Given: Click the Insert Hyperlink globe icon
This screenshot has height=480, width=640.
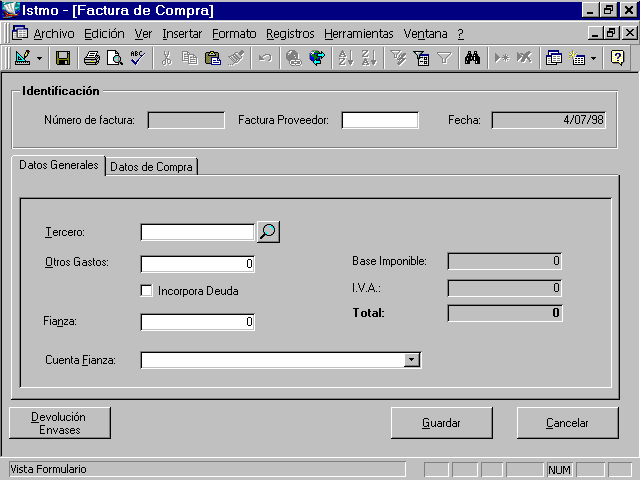Looking at the screenshot, I should click(x=293, y=58).
